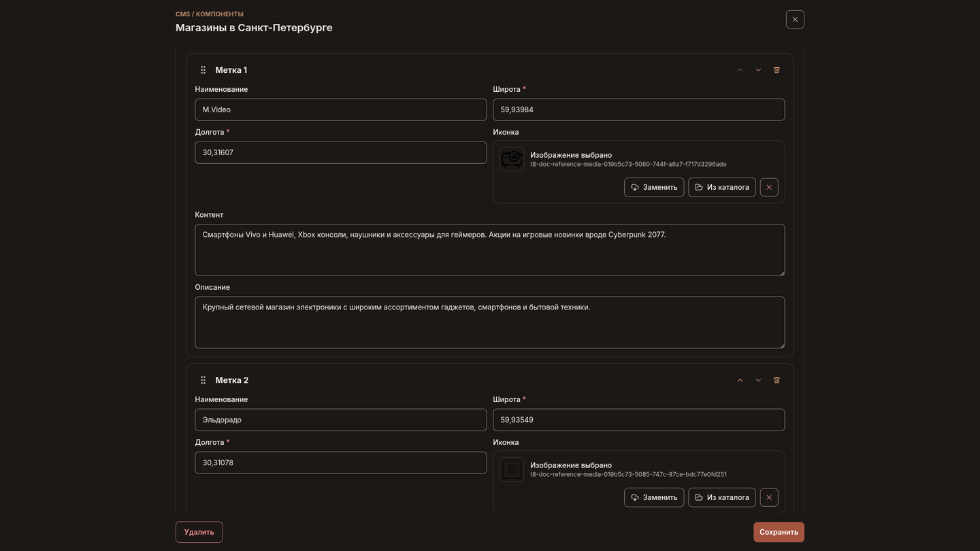
Task: Click the Контент textarea about Смартфоны Vivo
Action: click(490, 250)
